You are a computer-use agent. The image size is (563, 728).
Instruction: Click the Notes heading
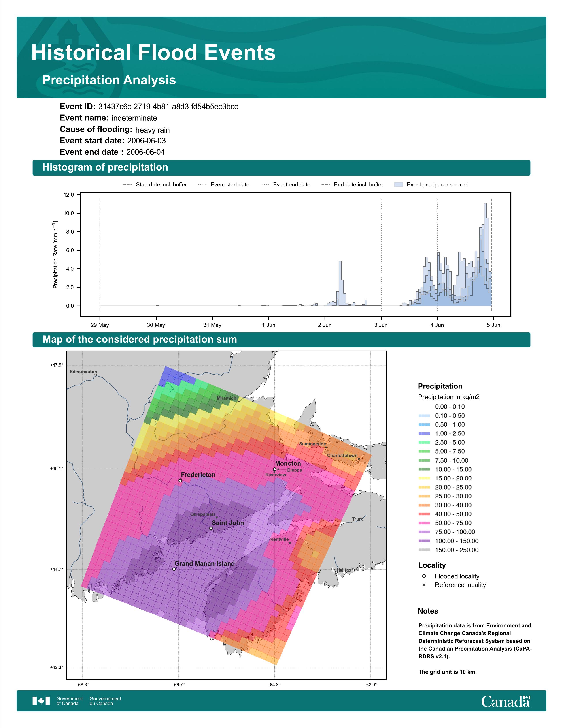tap(428, 611)
